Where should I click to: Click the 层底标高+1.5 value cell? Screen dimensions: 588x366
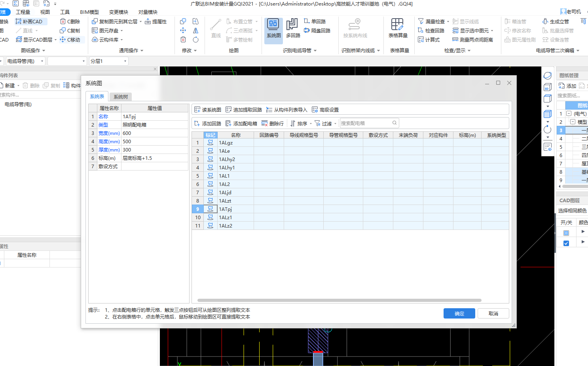(155, 158)
